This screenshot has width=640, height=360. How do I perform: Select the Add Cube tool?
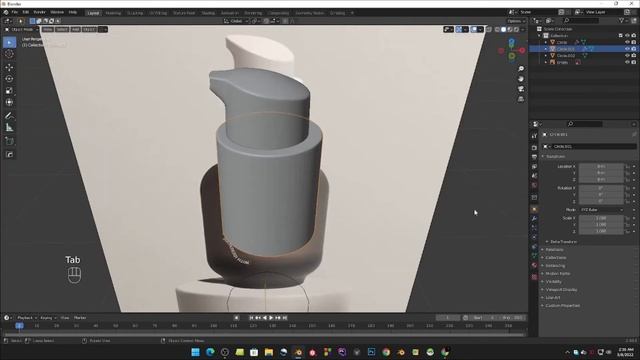click(x=9, y=141)
